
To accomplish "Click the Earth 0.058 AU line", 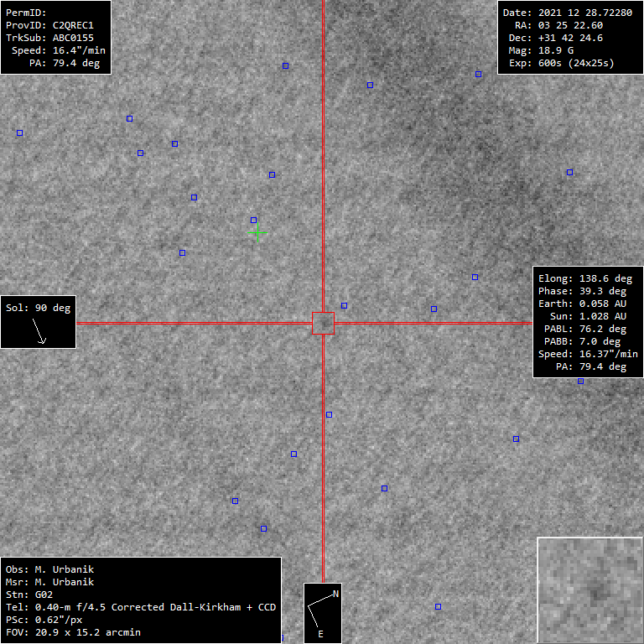I will click(583, 304).
